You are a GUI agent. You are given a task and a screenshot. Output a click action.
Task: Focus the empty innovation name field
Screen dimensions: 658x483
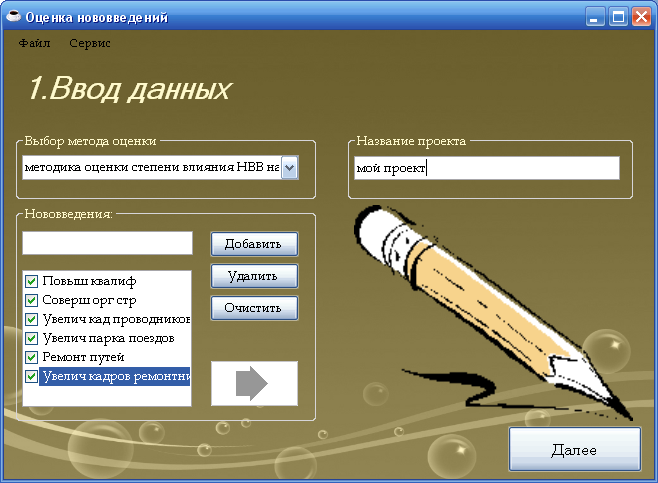107,243
